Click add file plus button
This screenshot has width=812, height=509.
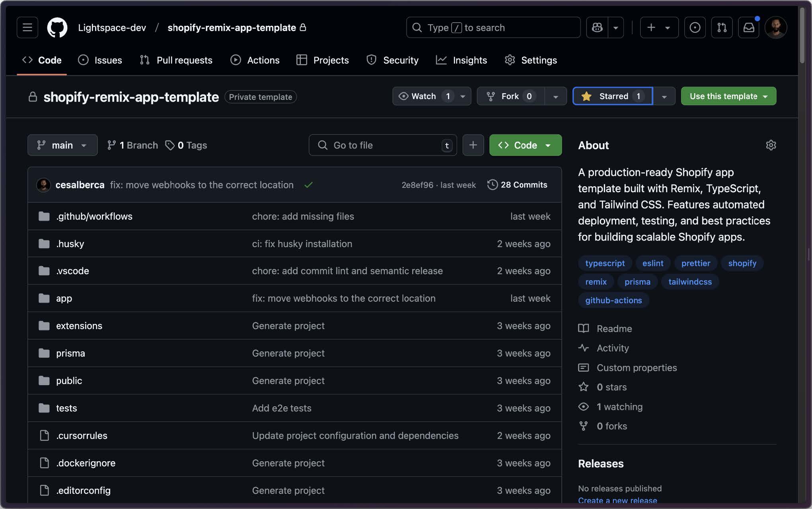coord(473,145)
